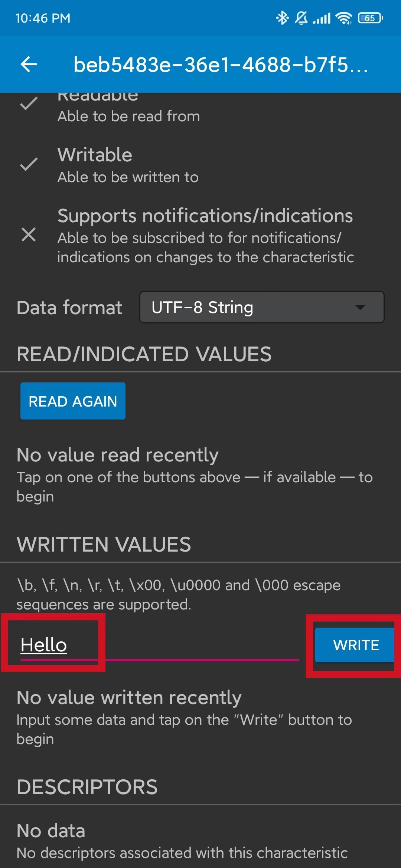Tap the characteristic UUID title
401x868 pixels.
(221, 64)
